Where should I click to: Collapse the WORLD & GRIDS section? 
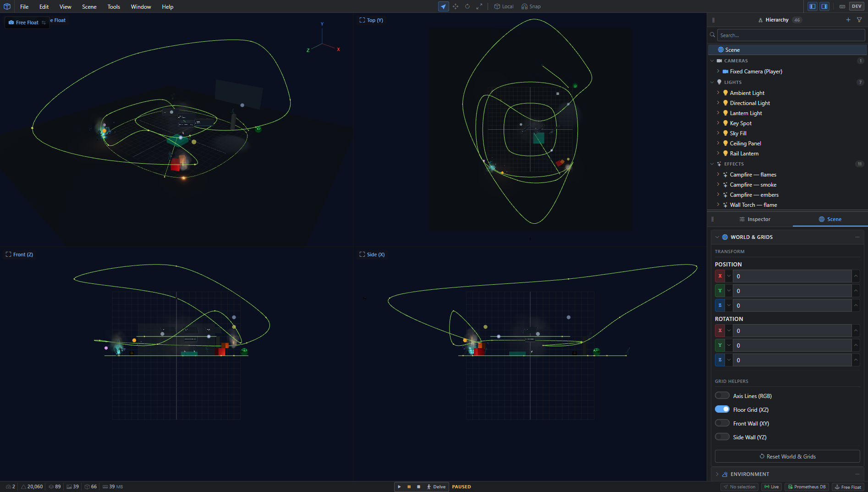(x=717, y=237)
